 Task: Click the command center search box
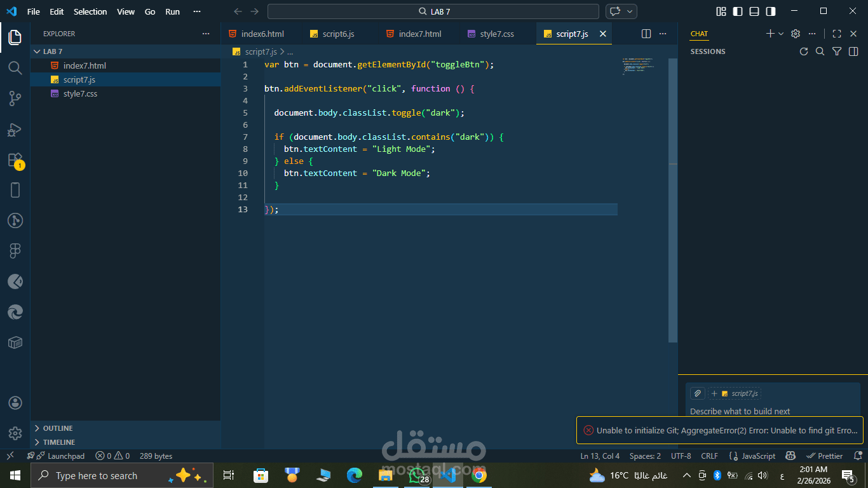[433, 11]
